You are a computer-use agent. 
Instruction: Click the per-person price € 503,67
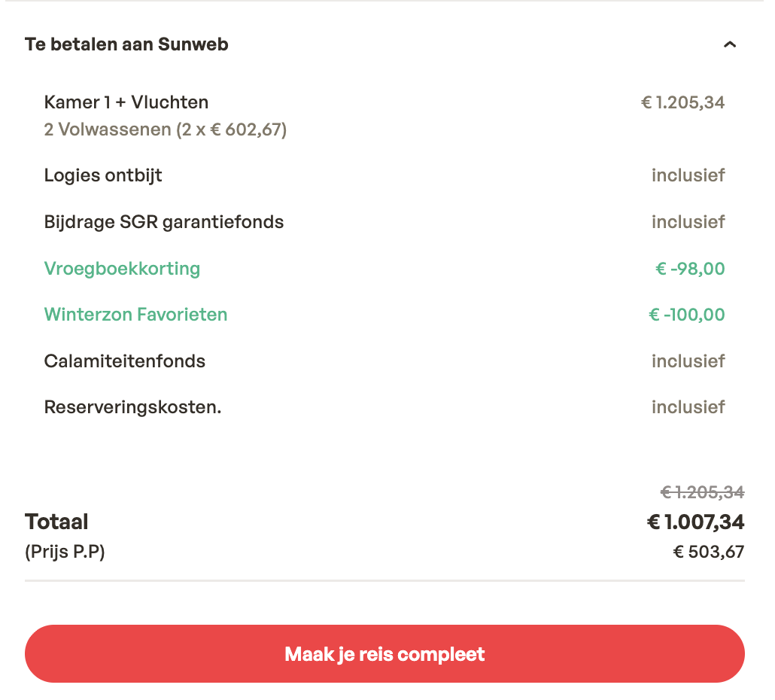point(708,552)
